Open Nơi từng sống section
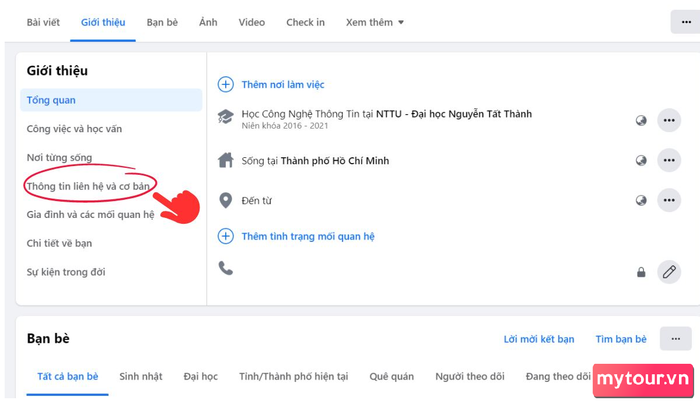Viewport: 700px width, 405px height. (x=59, y=157)
